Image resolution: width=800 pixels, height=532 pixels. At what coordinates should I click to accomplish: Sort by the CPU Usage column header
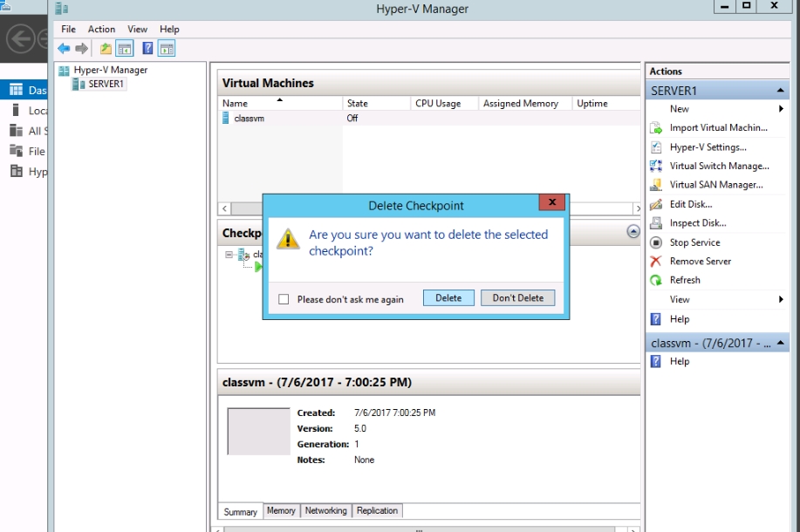[444, 103]
